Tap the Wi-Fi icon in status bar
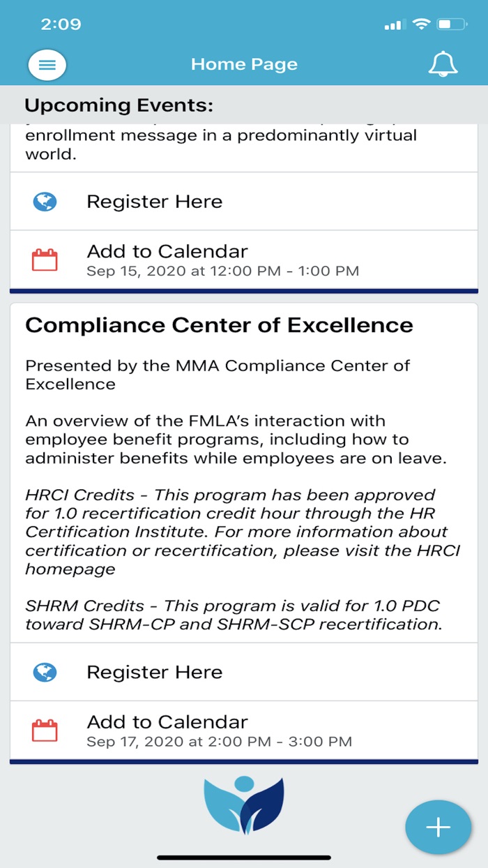This screenshot has width=488, height=868. tap(419, 23)
